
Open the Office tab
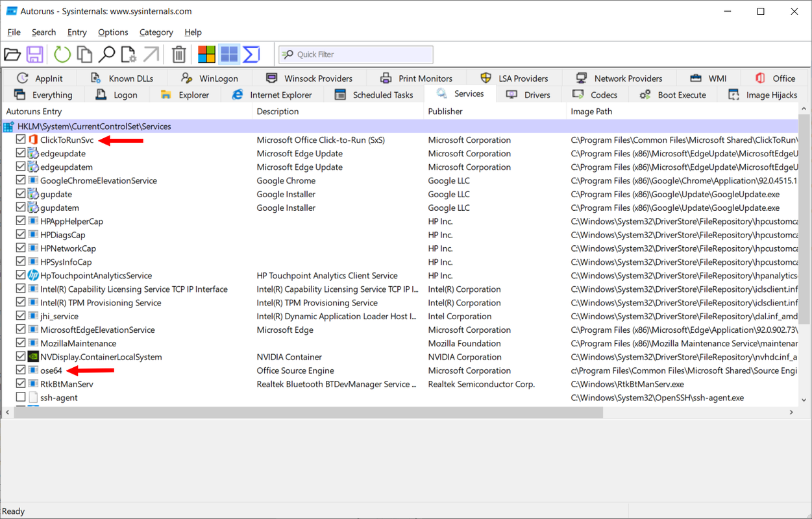point(775,78)
